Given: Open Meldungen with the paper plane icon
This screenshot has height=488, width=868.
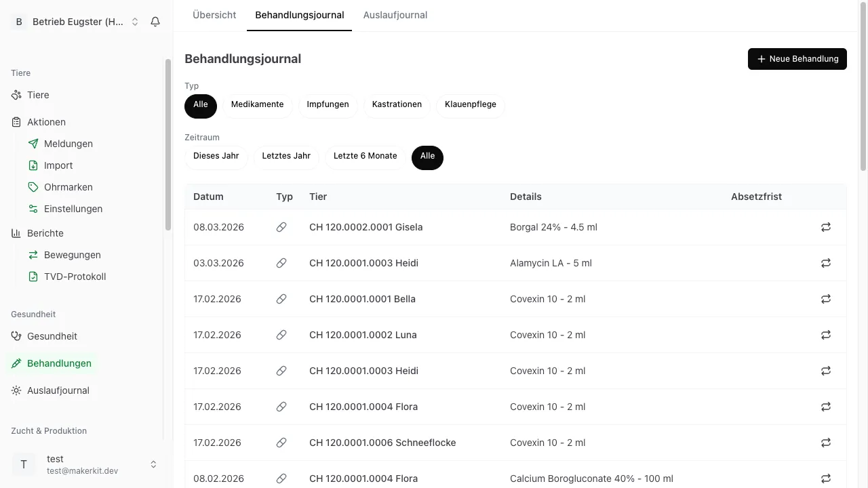Looking at the screenshot, I should pos(33,144).
